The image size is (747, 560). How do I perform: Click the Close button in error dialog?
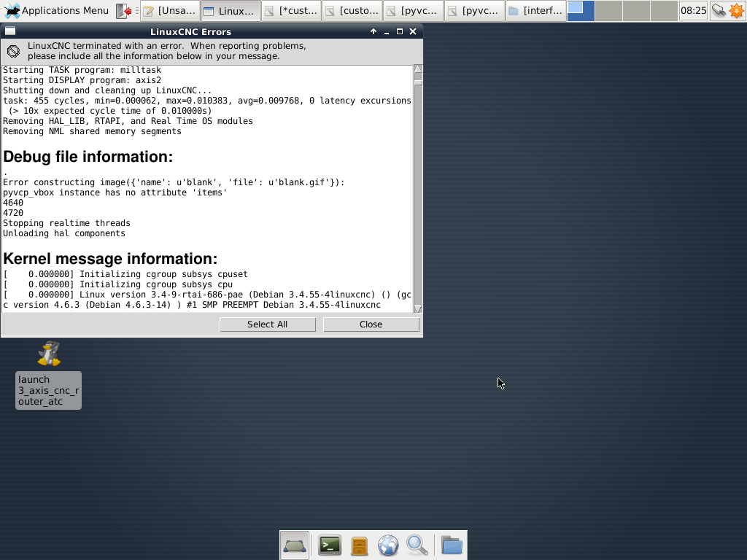pyautogui.click(x=371, y=324)
